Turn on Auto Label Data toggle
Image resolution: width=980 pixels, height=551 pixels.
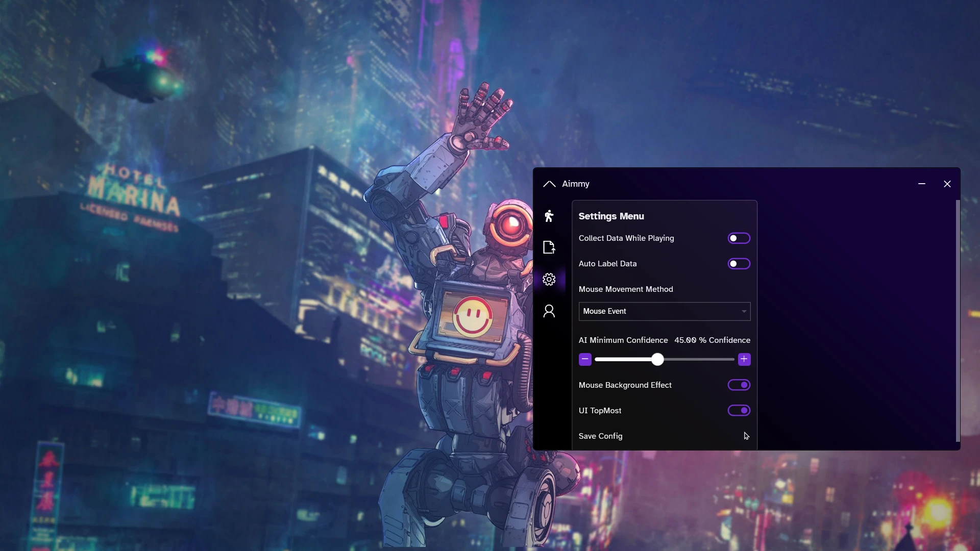tap(739, 264)
